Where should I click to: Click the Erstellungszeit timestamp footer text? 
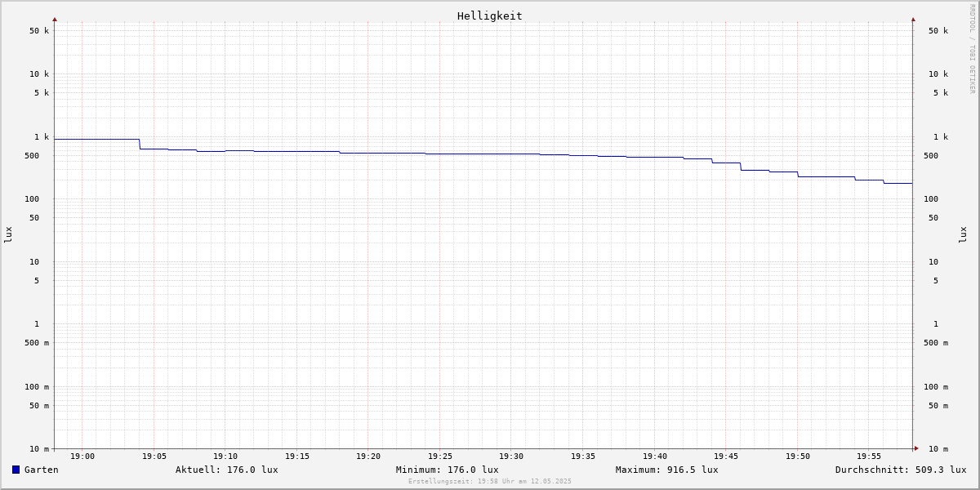point(490,481)
